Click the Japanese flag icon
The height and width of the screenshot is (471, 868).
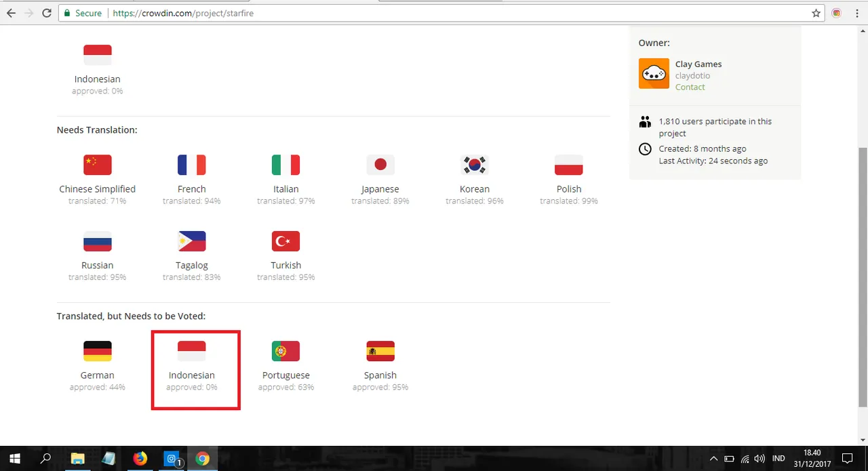point(380,165)
